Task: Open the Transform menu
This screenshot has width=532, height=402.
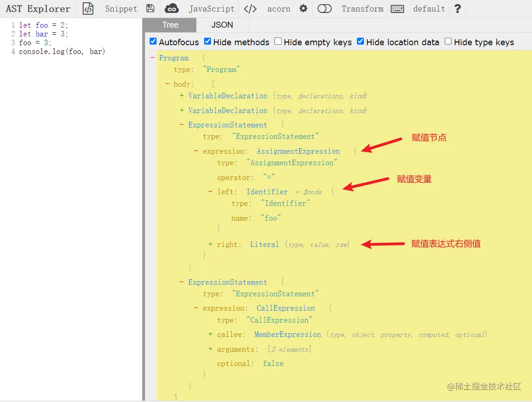Action: point(363,9)
